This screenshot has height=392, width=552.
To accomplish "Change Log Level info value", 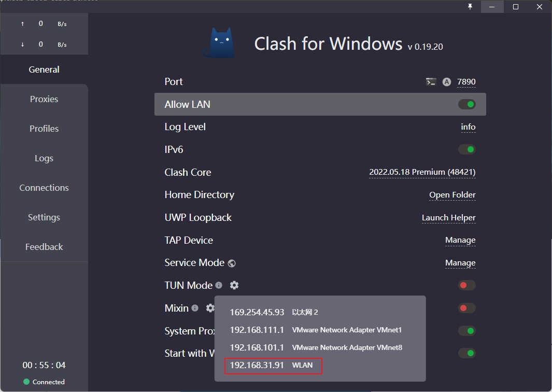I will [x=468, y=127].
